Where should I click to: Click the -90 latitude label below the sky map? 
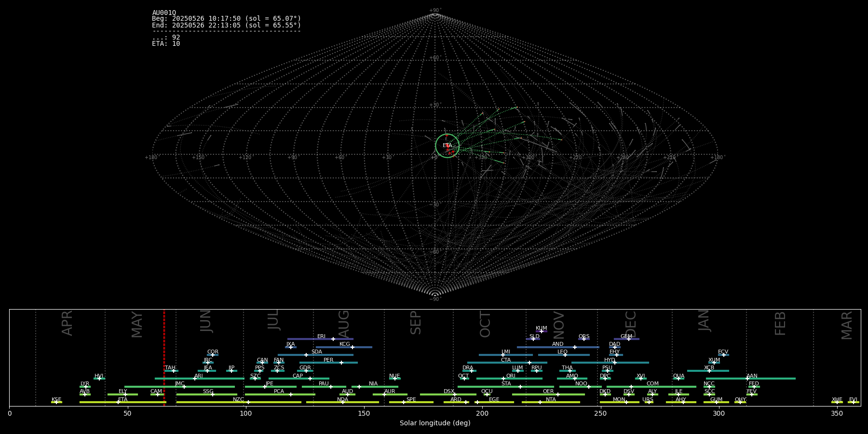pos(435,299)
